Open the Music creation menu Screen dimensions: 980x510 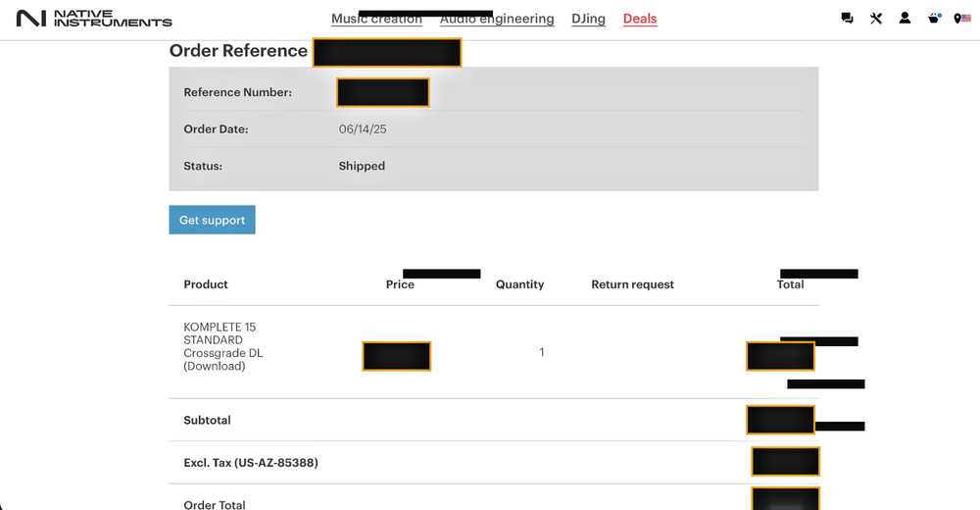[x=376, y=20]
